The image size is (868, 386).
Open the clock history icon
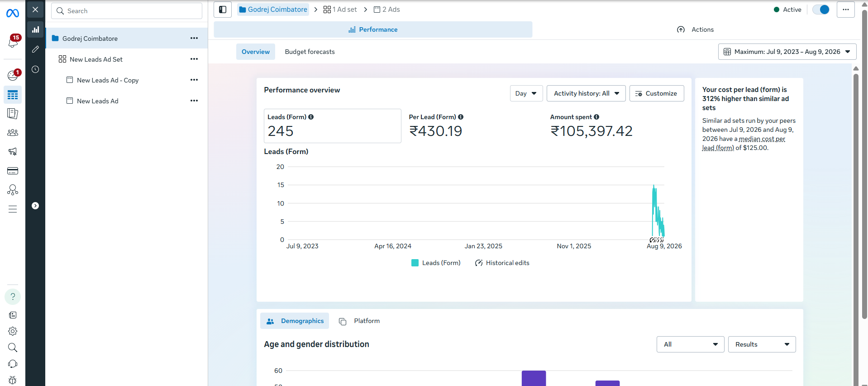pyautogui.click(x=35, y=69)
